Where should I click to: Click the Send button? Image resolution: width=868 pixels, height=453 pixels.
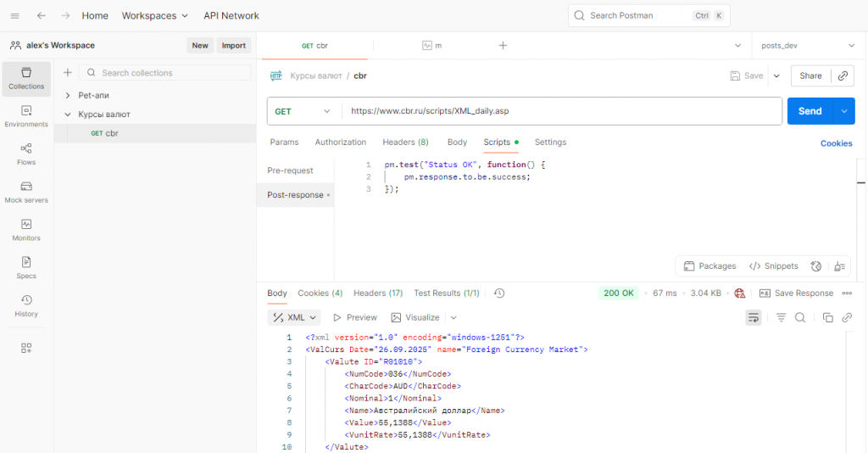810,111
